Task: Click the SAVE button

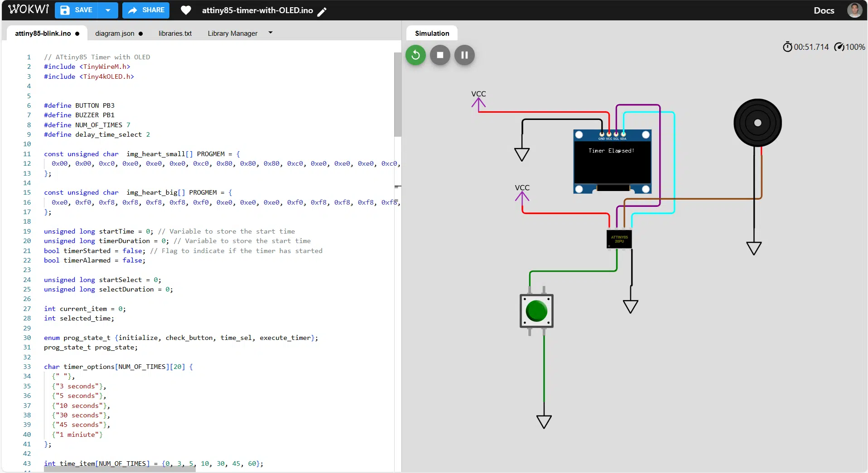Action: pos(77,10)
